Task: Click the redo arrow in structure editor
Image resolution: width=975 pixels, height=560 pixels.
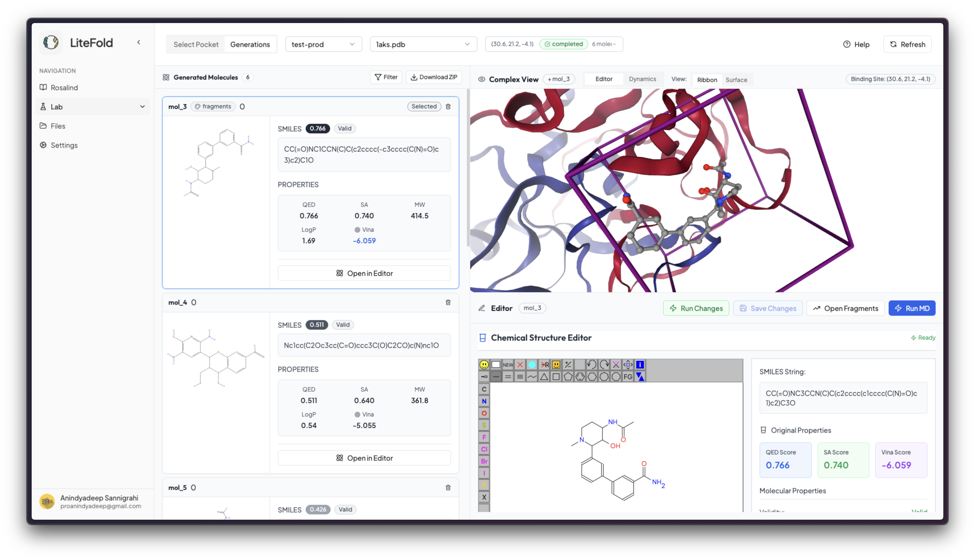Action: (604, 365)
